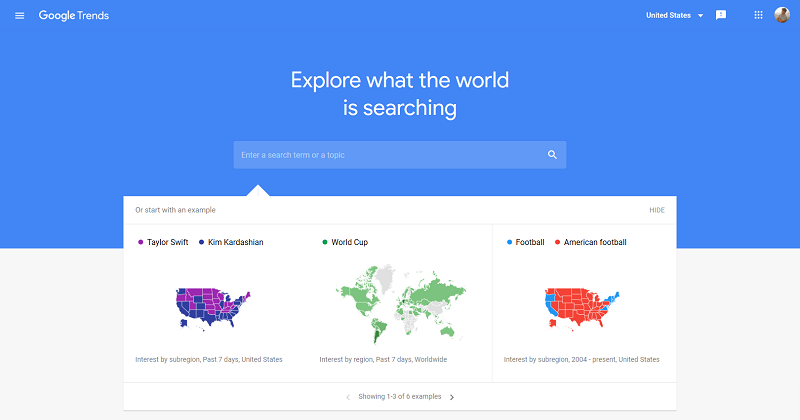800x420 pixels.
Task: Click the dropdown arrow beside United States
Action: (x=701, y=16)
